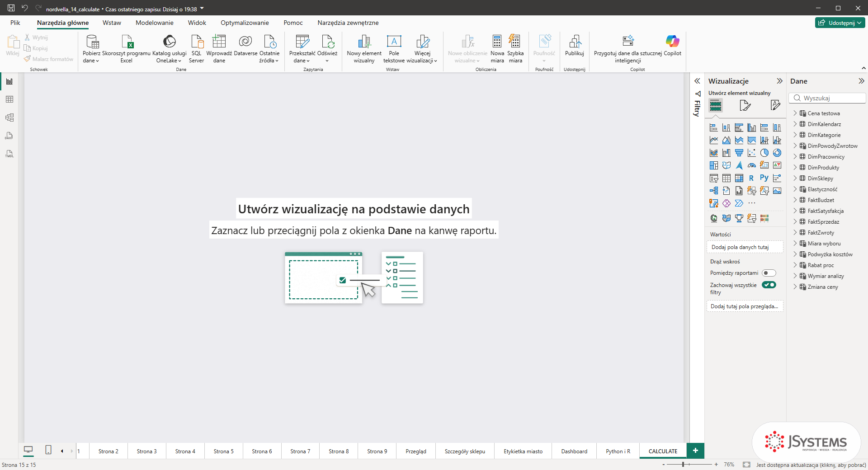This screenshot has width=868, height=470.
Task: Open Więcej wizualizacji menu
Action: pyautogui.click(x=422, y=48)
